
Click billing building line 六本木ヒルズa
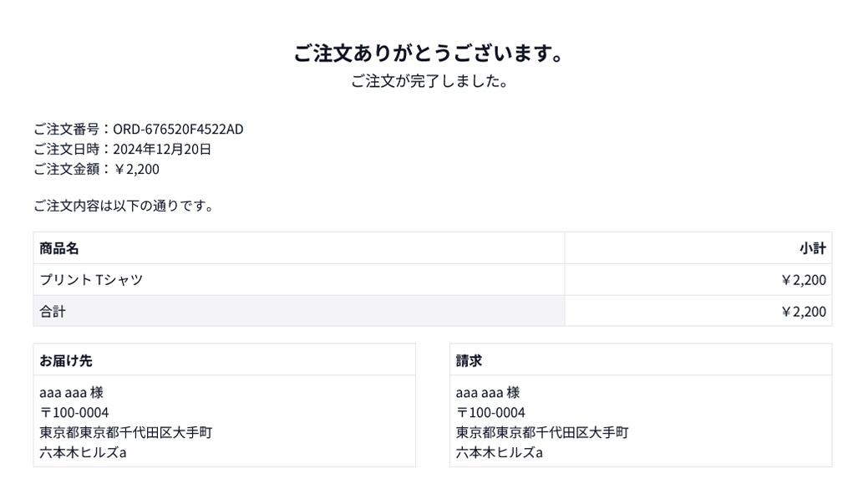tap(500, 452)
